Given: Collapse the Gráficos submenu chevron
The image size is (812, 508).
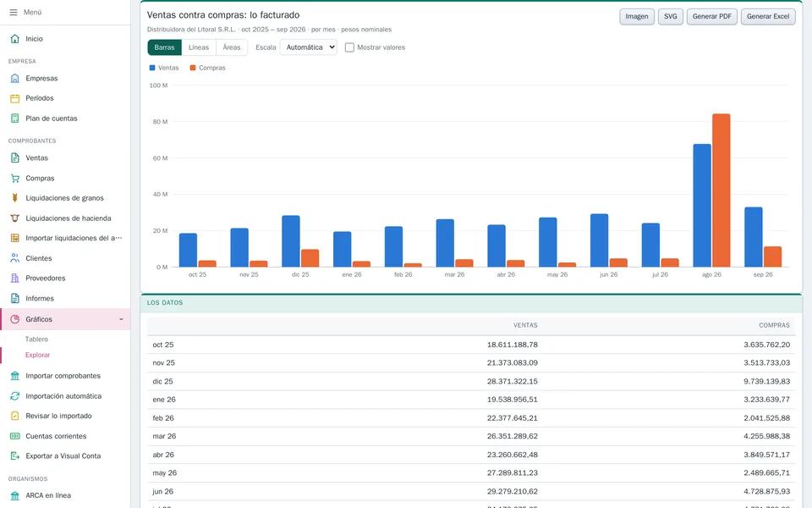Looking at the screenshot, I should [x=121, y=319].
